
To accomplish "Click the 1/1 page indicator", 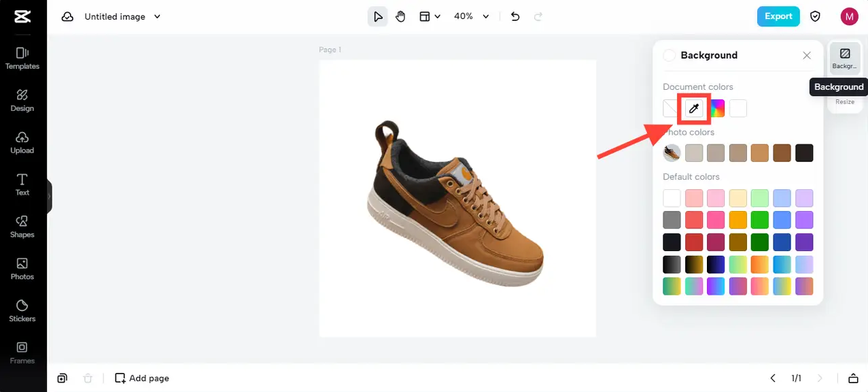I will (x=796, y=378).
